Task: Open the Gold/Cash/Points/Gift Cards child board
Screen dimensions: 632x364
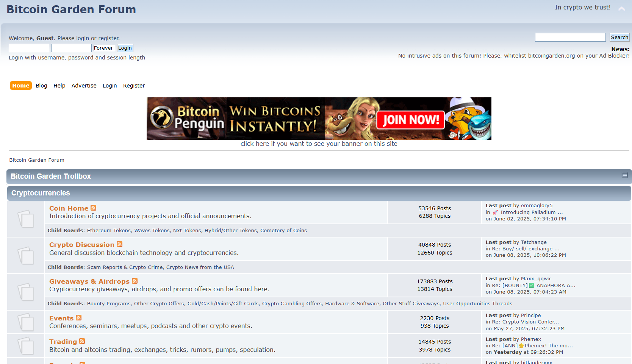Action: click(x=223, y=304)
